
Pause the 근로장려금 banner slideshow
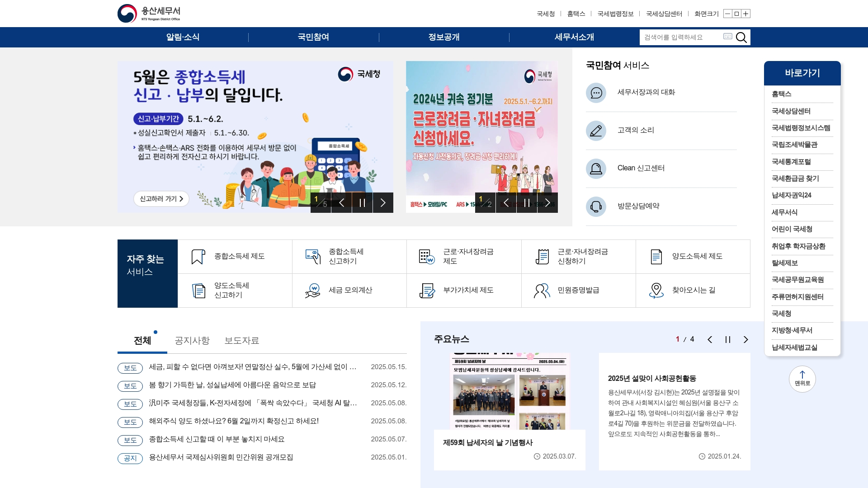pos(527,203)
